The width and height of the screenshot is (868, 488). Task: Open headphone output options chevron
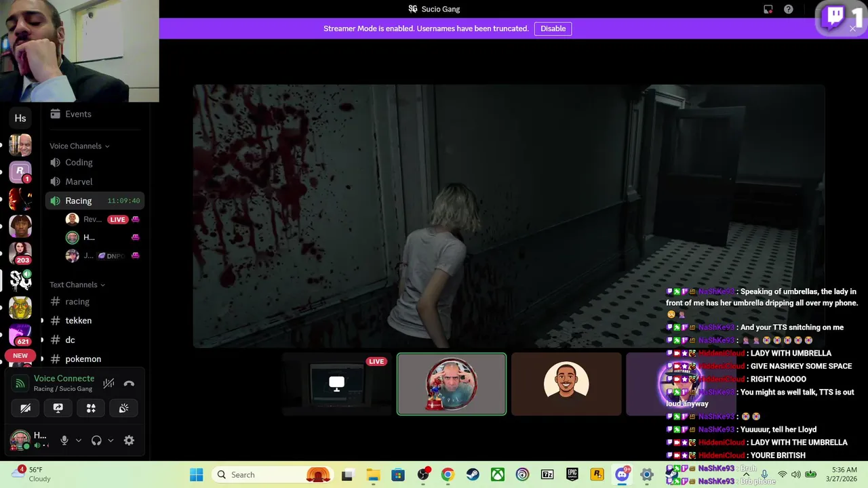click(x=111, y=441)
